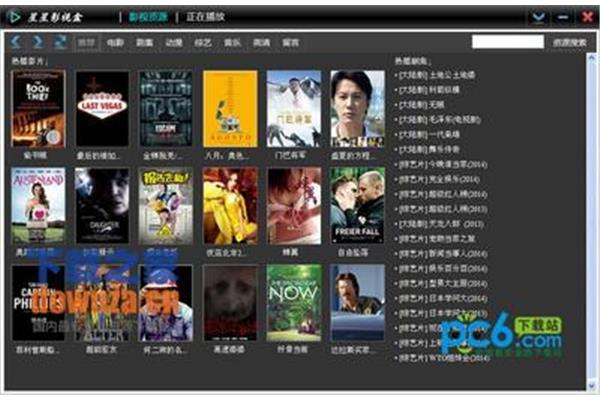Go forward with the right arrow icon

(x=38, y=42)
